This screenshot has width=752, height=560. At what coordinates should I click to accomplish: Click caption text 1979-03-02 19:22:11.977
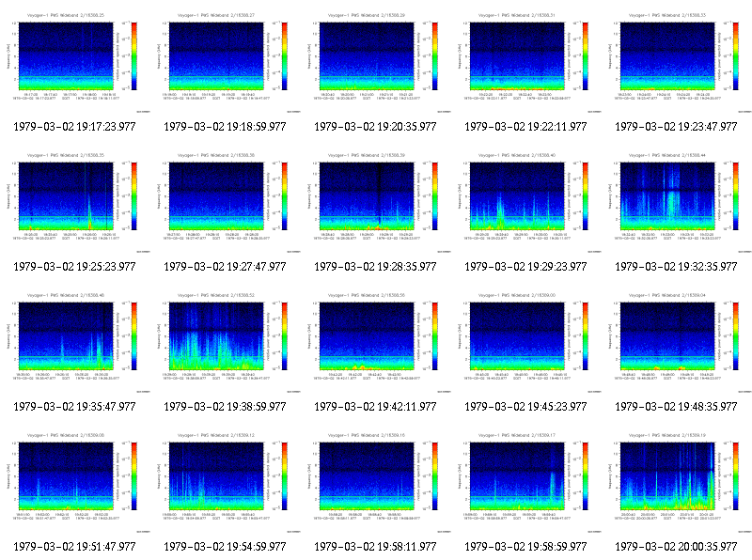coord(525,127)
